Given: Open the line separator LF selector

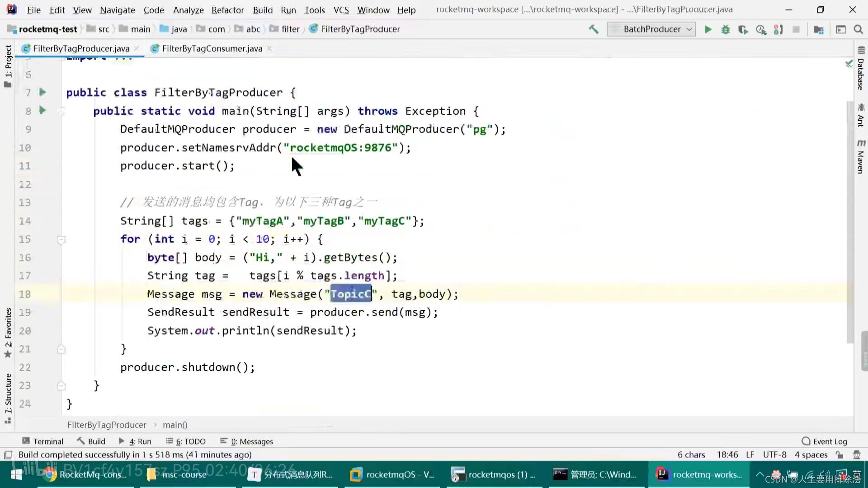Looking at the screenshot, I should point(750,455).
